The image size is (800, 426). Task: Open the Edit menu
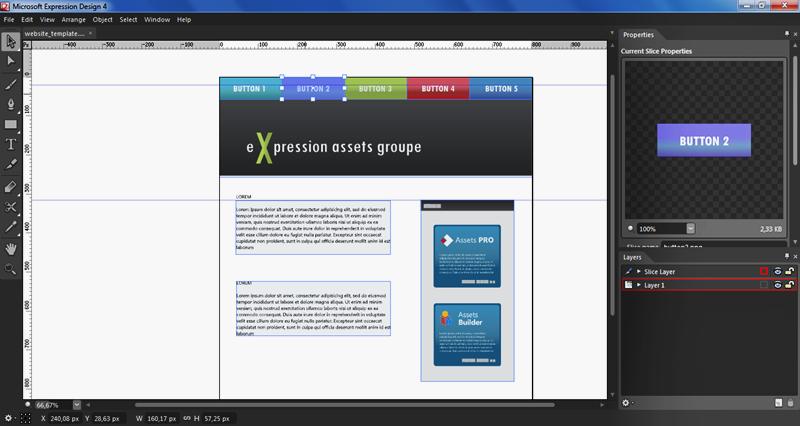coord(27,19)
